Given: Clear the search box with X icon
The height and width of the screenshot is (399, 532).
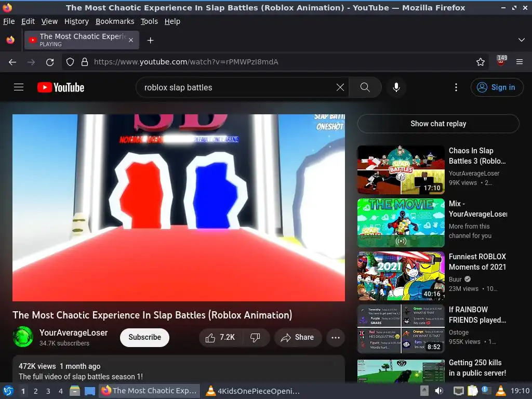Looking at the screenshot, I should [x=340, y=87].
